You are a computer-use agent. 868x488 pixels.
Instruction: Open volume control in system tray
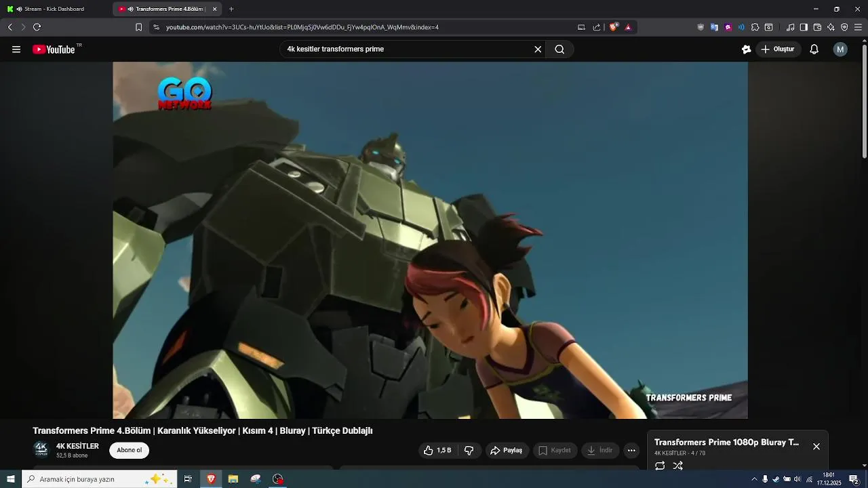point(797,479)
